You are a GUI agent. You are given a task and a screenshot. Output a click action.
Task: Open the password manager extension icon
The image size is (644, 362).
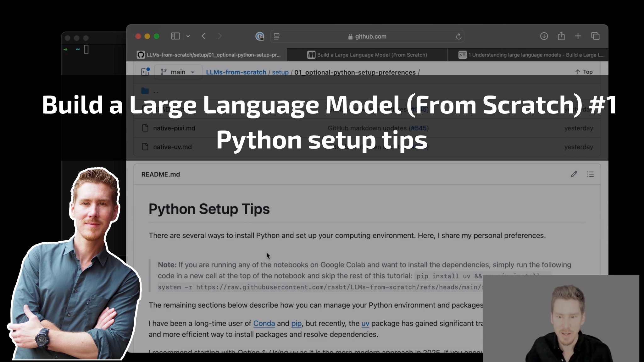tap(260, 36)
